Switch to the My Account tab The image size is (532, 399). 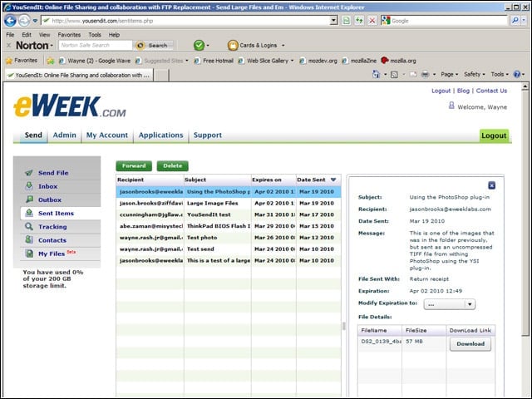click(107, 135)
